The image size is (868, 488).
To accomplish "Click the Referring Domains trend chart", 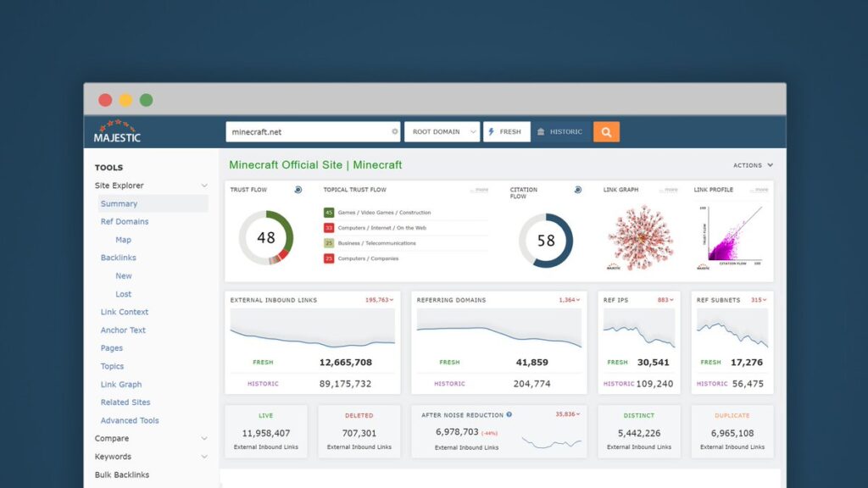I will point(498,330).
